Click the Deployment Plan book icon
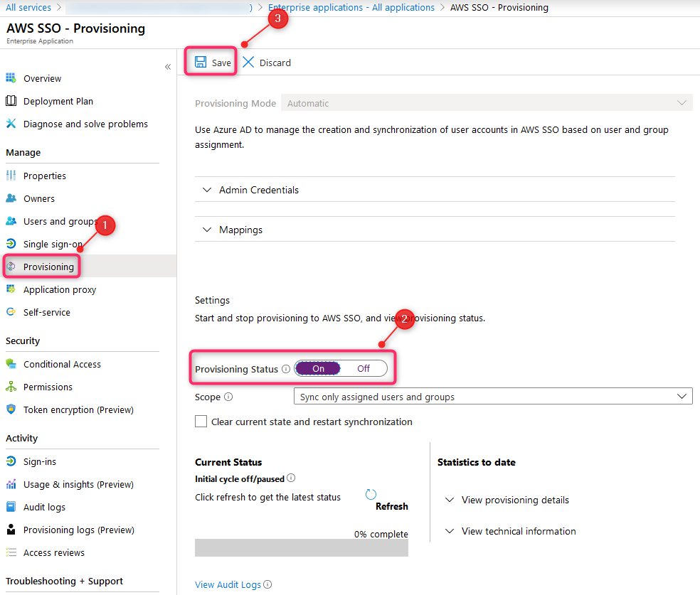 coord(11,101)
